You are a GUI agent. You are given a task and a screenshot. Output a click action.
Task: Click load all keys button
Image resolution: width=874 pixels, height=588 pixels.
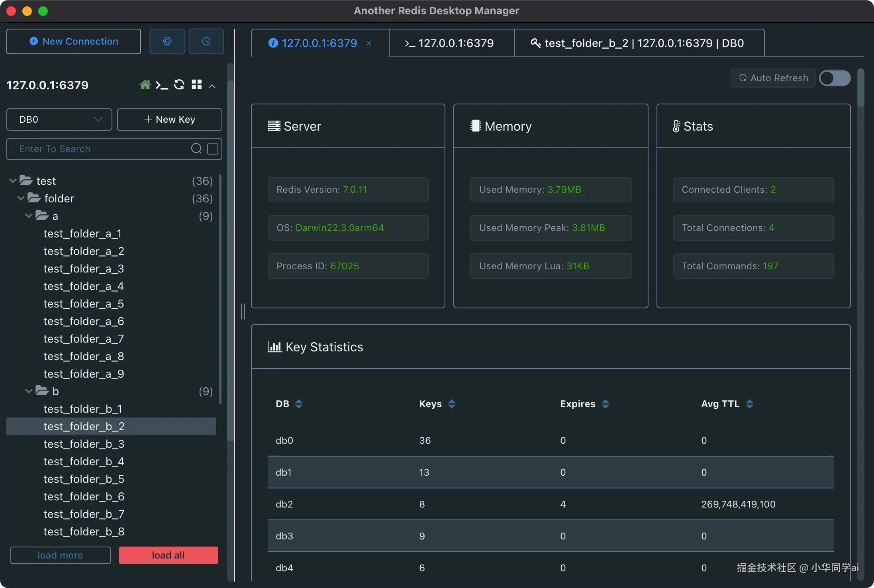click(x=168, y=555)
